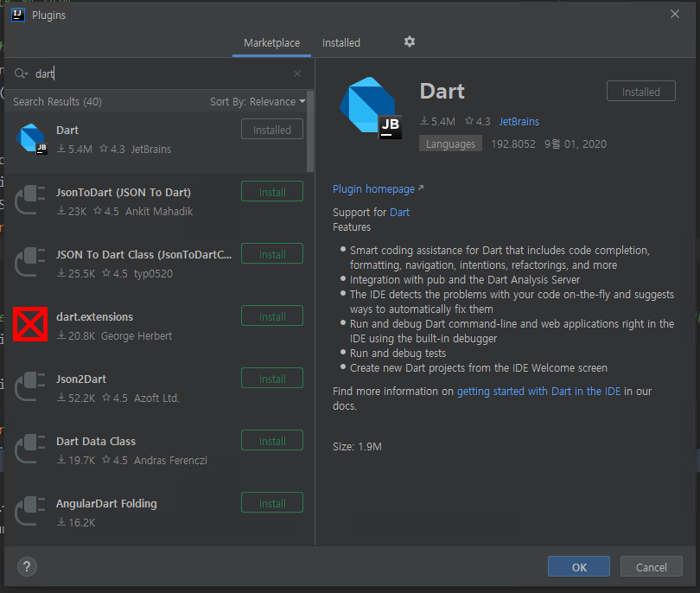The image size is (700, 593).
Task: Click the Size: 1.9M text
Action: coord(357,447)
